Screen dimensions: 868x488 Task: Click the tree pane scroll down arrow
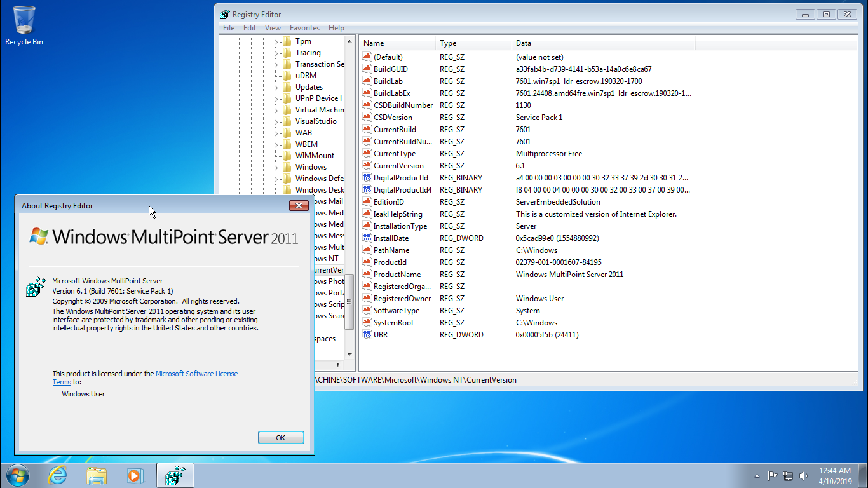point(349,355)
